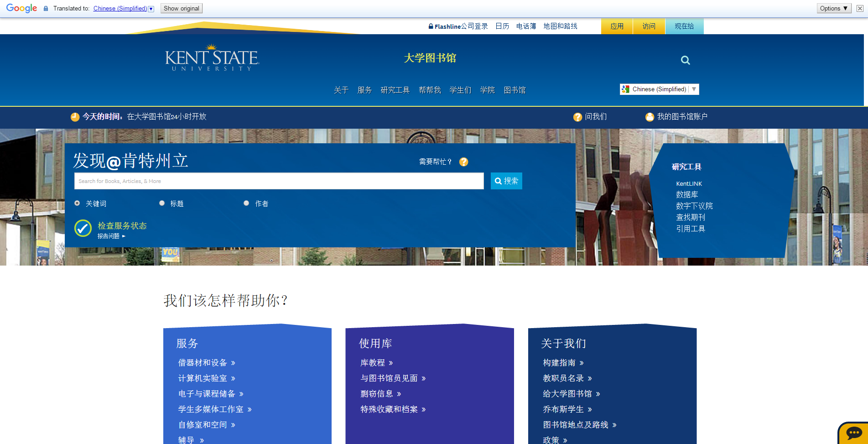Image resolution: width=868 pixels, height=444 pixels.
Task: Switch to the 现在给 tab
Action: [684, 26]
